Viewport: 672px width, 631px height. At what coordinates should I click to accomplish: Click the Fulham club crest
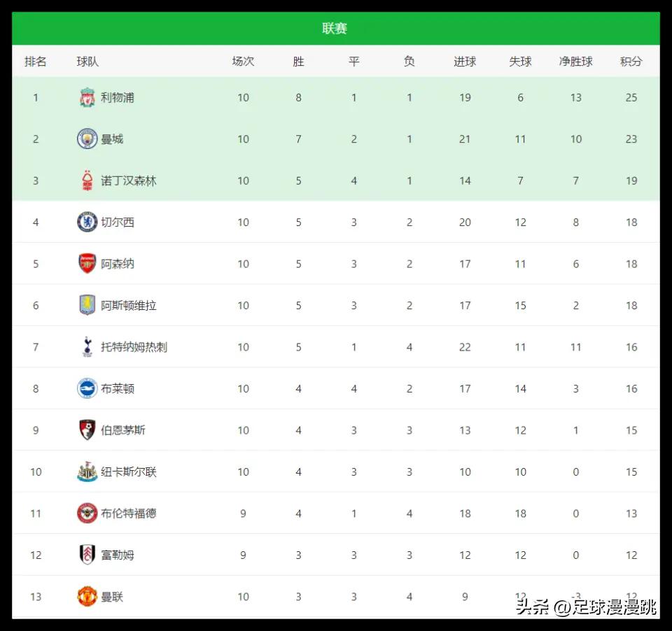click(x=87, y=554)
